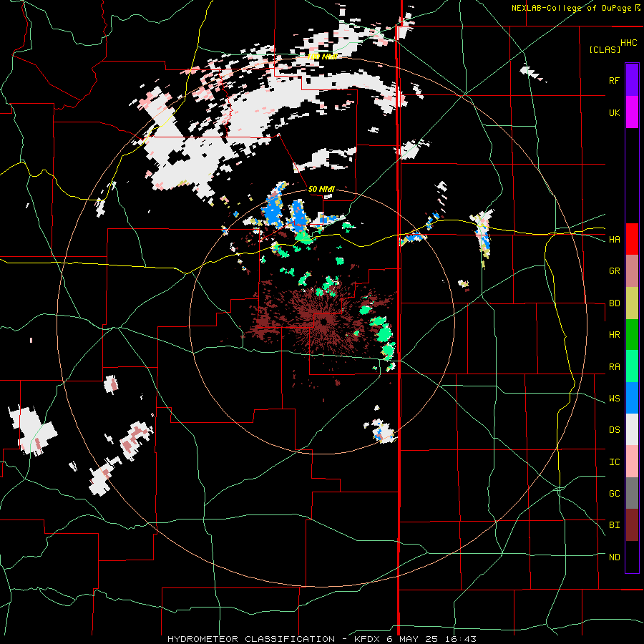The height and width of the screenshot is (644, 644).
Task: Pick the light green RA legend swatch
Action: (x=632, y=366)
